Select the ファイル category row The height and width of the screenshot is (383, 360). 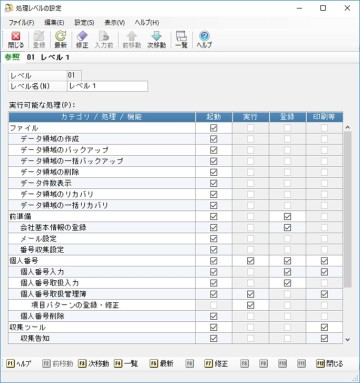point(175,128)
